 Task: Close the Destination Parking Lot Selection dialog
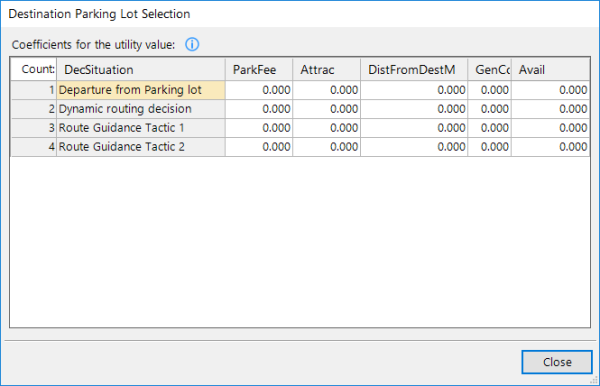click(557, 362)
